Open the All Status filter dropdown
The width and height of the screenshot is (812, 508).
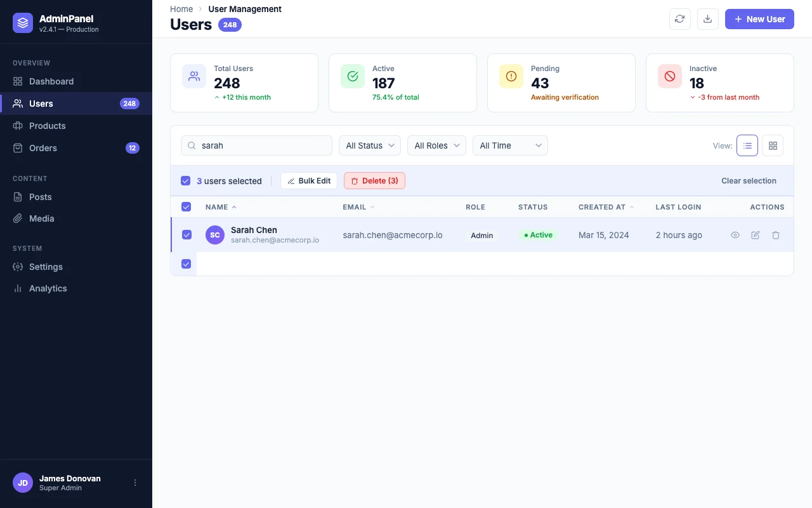tap(369, 145)
